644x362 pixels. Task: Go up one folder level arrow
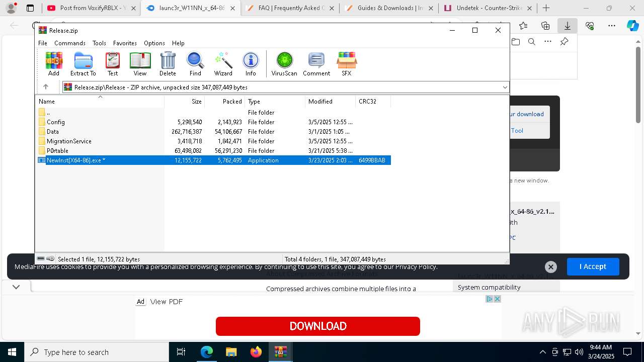45,87
